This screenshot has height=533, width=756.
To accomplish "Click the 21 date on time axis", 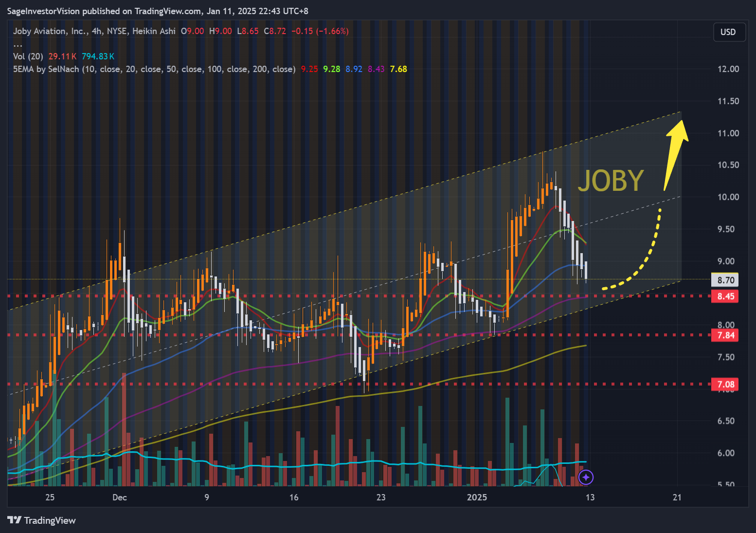I will coord(677,497).
